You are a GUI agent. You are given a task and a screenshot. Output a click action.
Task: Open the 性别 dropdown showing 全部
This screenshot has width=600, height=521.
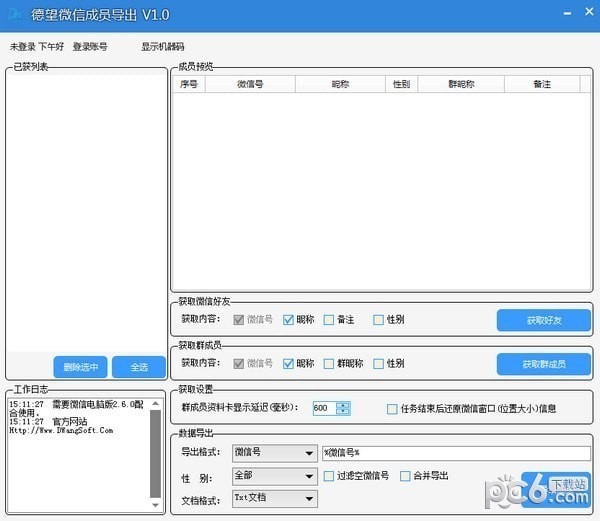[x=275, y=476]
